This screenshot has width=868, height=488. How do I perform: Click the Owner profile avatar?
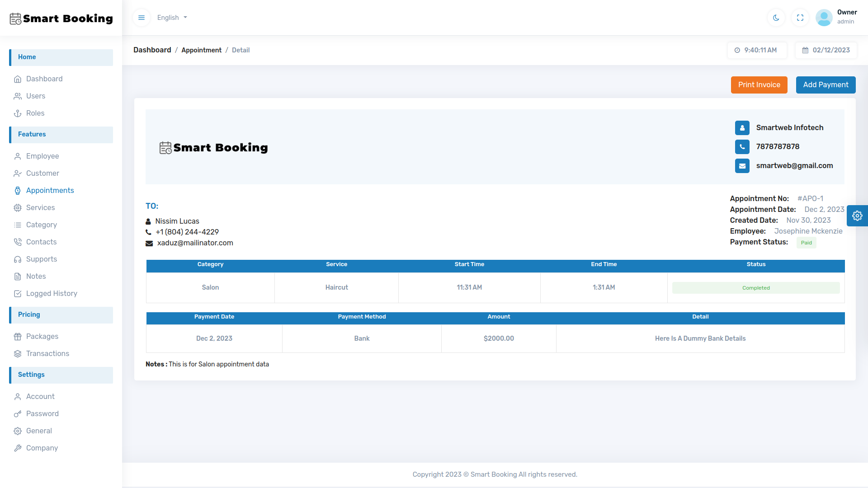[824, 18]
